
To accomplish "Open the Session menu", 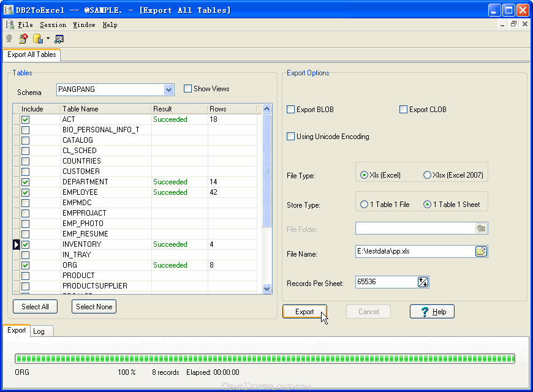I will [x=53, y=25].
